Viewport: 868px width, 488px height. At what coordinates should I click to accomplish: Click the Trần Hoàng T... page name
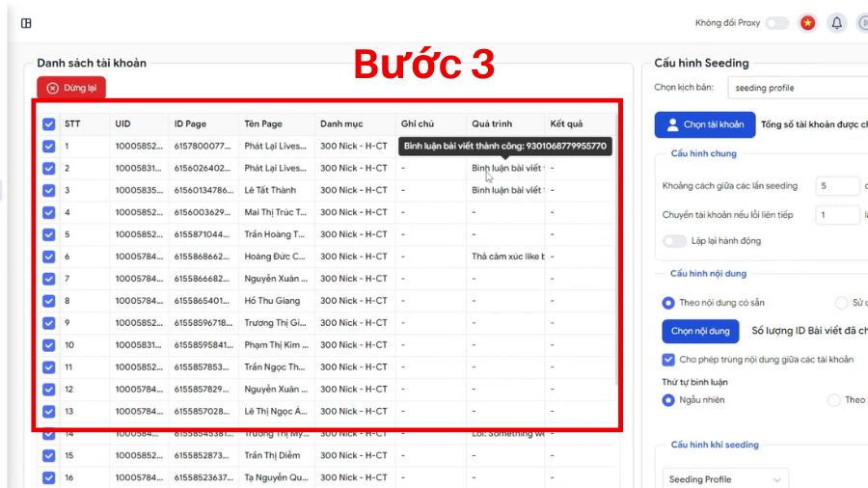click(x=275, y=234)
